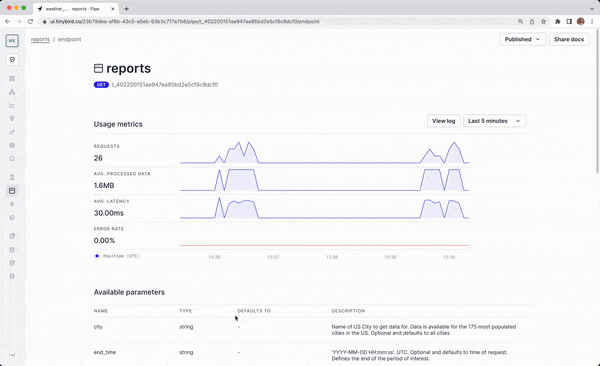Click the 15:40 time axis label

tap(449, 257)
